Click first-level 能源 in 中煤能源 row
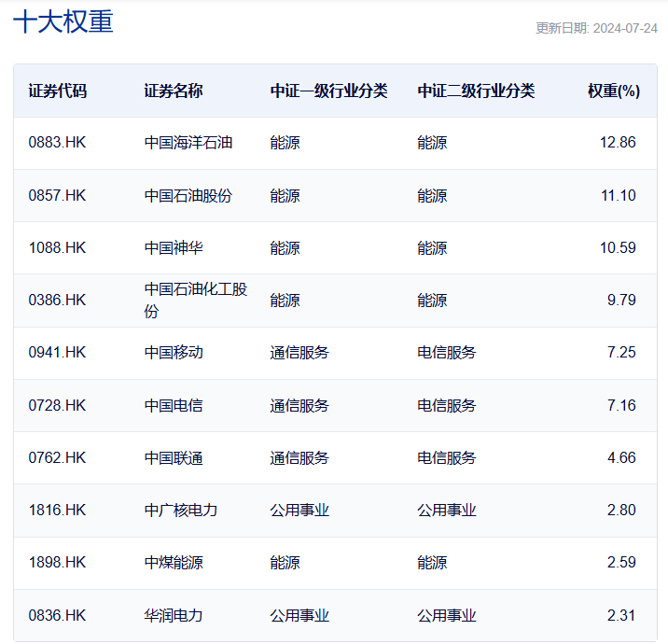Image resolution: width=668 pixels, height=644 pixels. coord(285,563)
